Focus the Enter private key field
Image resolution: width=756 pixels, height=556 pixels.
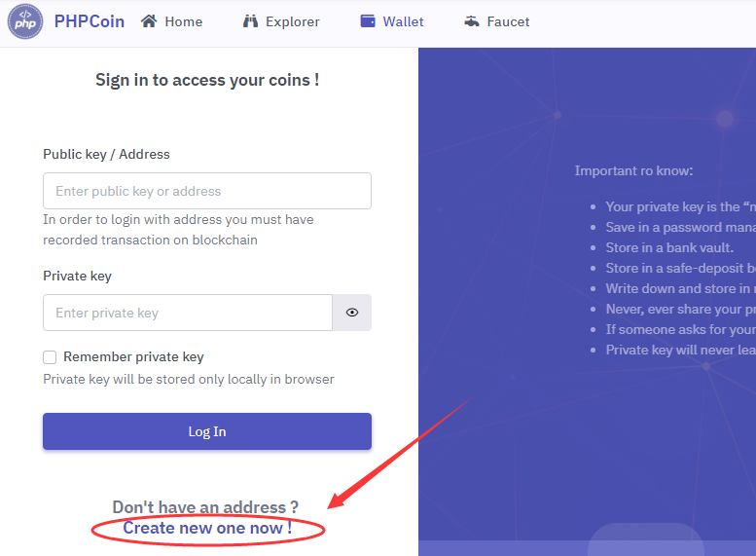tap(188, 313)
